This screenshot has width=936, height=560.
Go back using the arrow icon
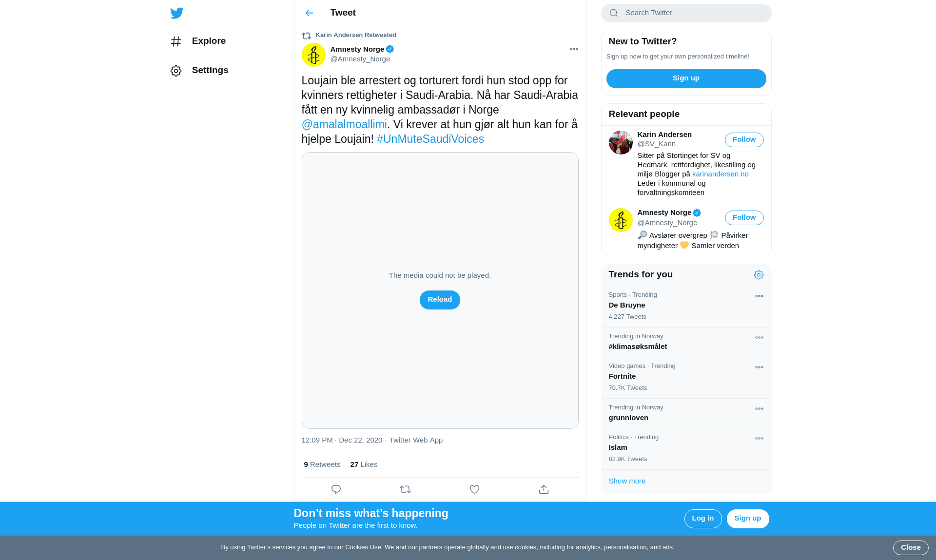(x=309, y=13)
